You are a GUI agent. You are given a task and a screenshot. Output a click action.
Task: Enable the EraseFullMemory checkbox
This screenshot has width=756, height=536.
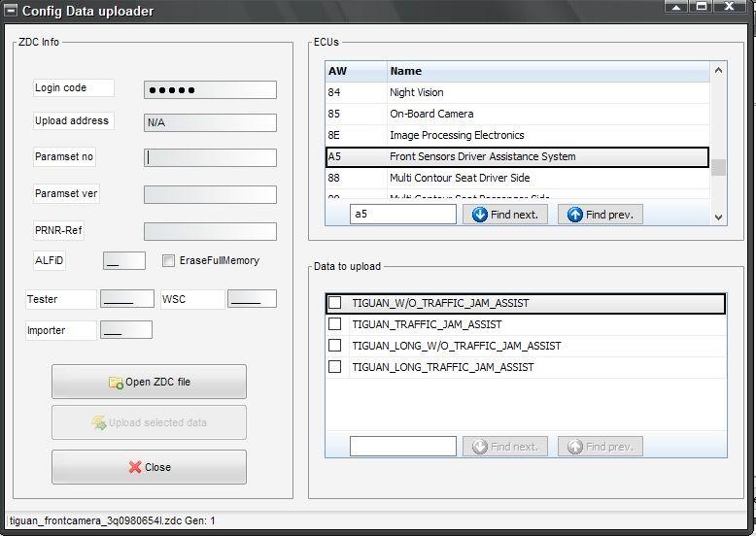(168, 260)
